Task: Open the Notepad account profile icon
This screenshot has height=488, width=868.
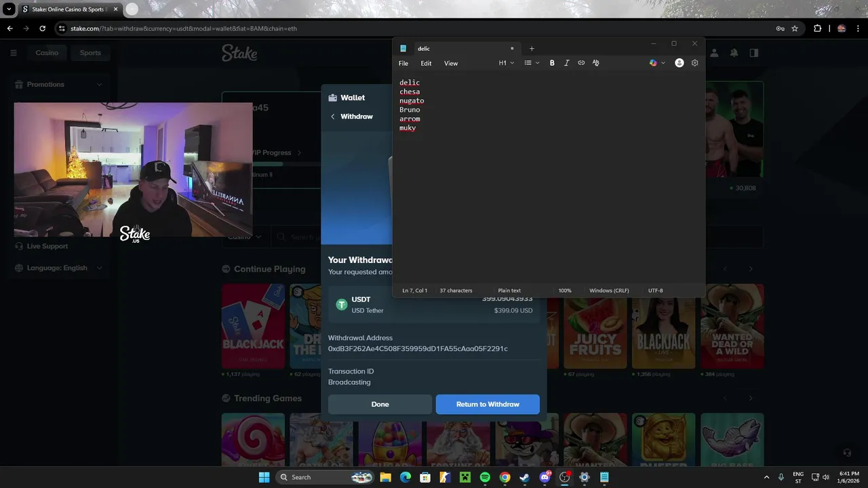Action: coord(679,63)
